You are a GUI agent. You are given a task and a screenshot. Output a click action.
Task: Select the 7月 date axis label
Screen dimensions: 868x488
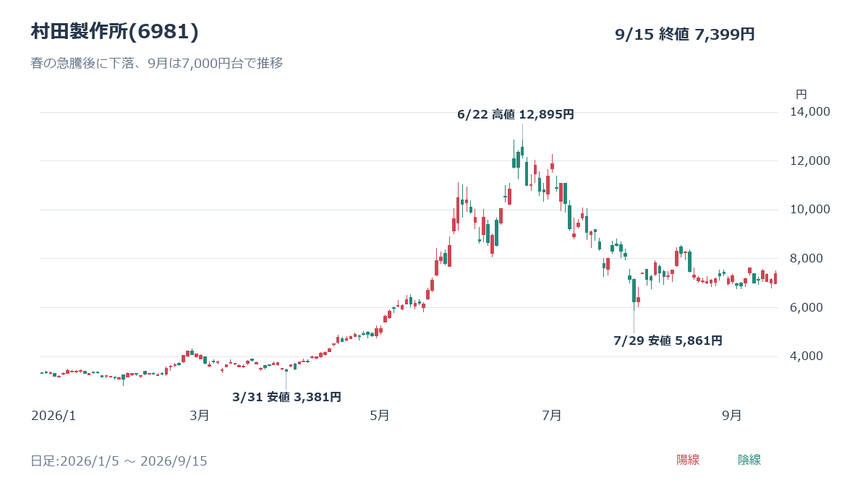(x=552, y=416)
